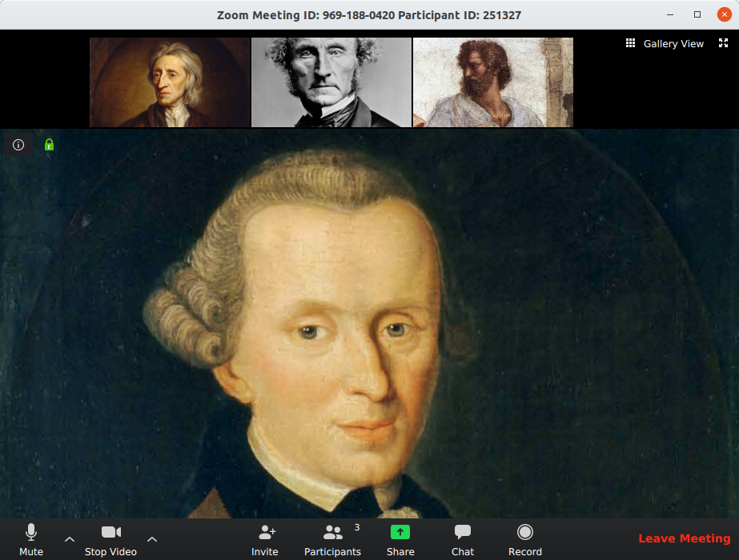The image size is (739, 560).
Task: Click the participant count badge showing 3
Action: [x=357, y=527]
